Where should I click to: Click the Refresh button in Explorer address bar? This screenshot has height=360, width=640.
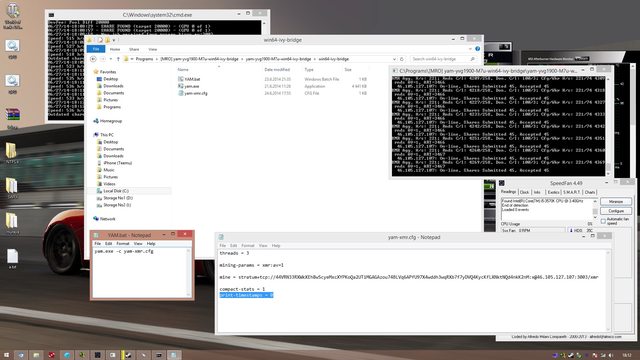(x=402, y=59)
